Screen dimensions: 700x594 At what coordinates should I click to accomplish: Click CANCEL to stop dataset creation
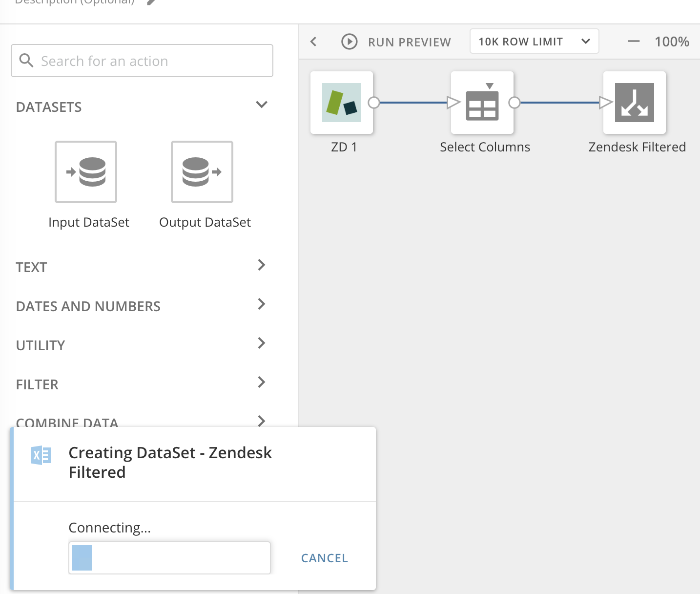[324, 558]
